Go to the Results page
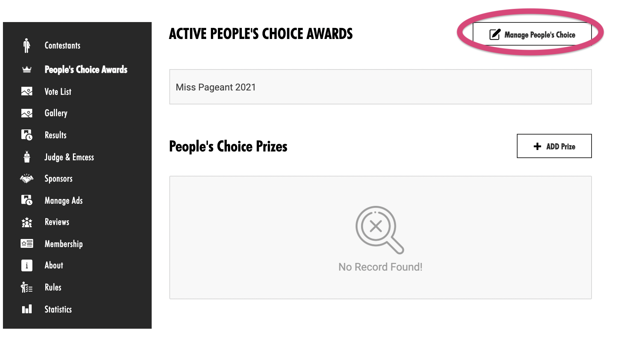628x364 pixels. coord(56,135)
